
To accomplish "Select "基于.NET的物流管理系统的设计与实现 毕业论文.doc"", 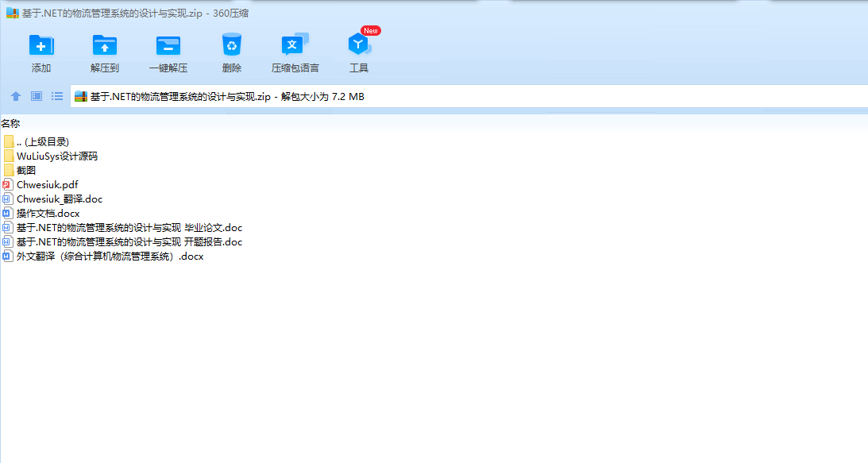I will click(129, 228).
